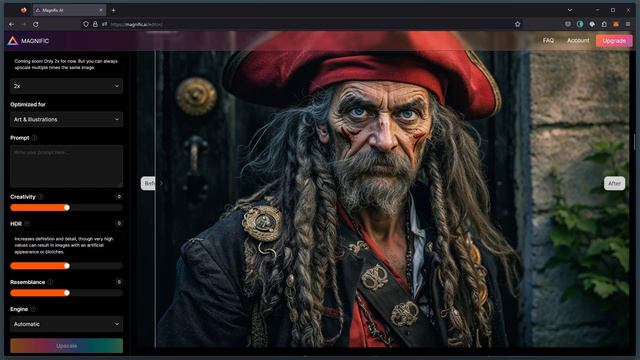Open the site permissions icon beside padlock

pos(105,24)
